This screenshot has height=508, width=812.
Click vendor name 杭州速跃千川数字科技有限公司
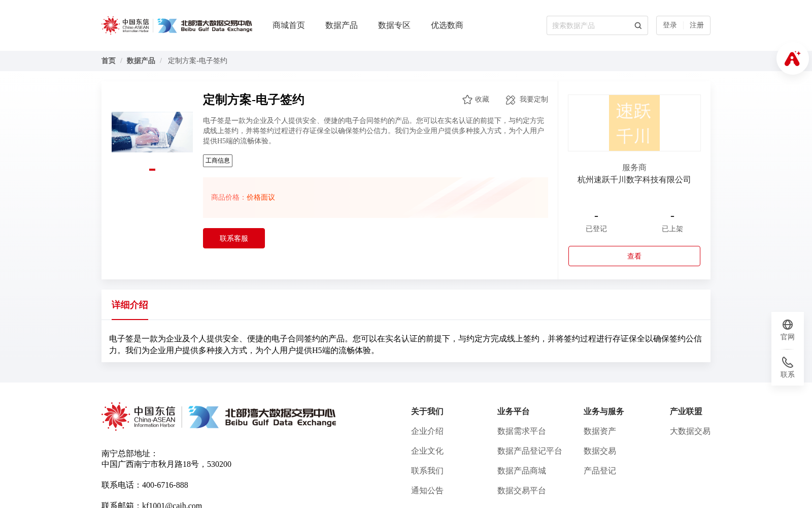[x=634, y=180]
